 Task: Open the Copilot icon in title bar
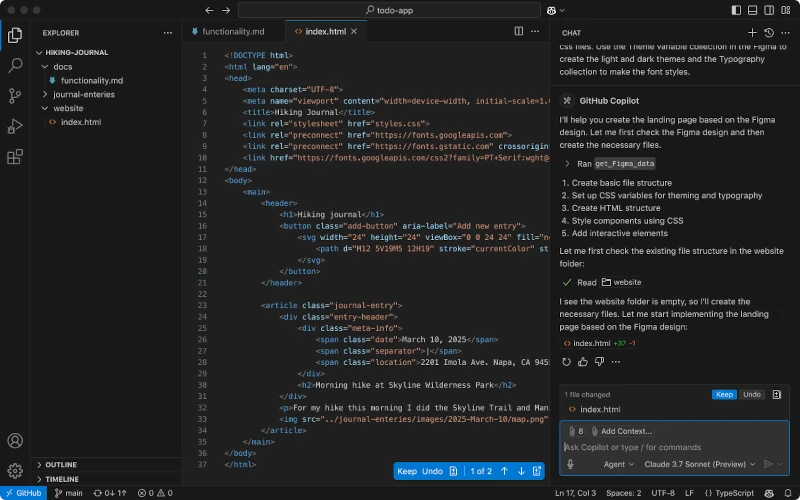(x=552, y=10)
